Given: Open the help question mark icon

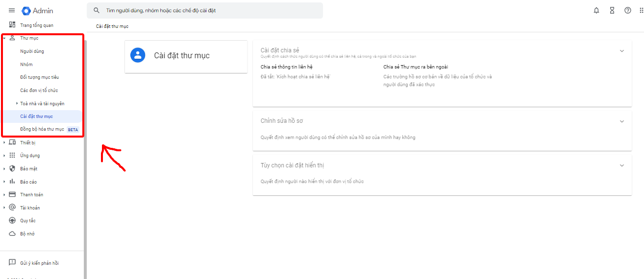Looking at the screenshot, I should [628, 10].
